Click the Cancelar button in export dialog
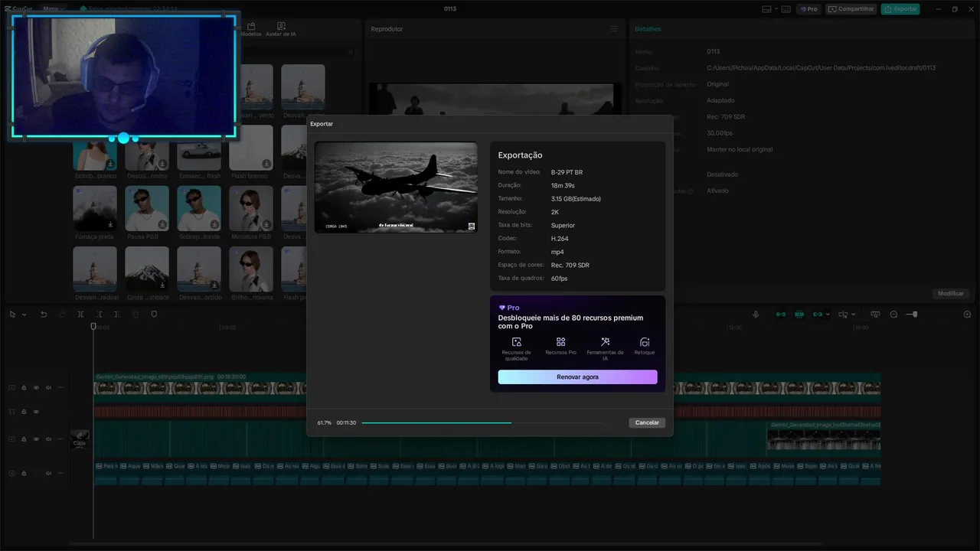980x551 pixels. click(x=647, y=422)
